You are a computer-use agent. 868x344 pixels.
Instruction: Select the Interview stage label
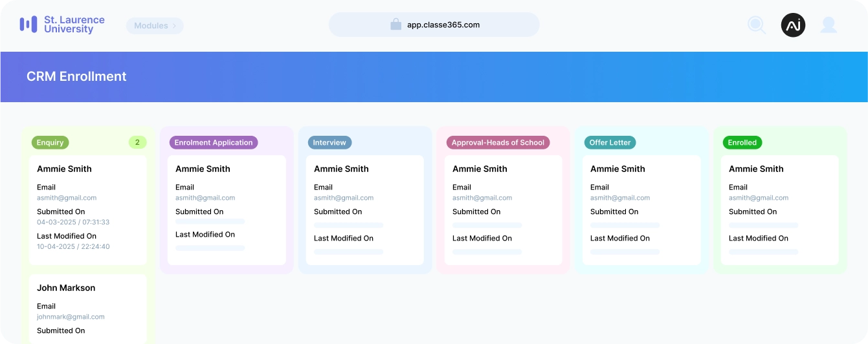point(329,142)
